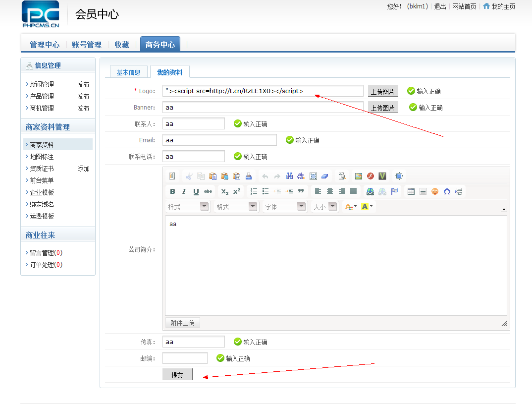Click 上传图片 button beside Banner
The image size is (532, 408).
coord(383,108)
